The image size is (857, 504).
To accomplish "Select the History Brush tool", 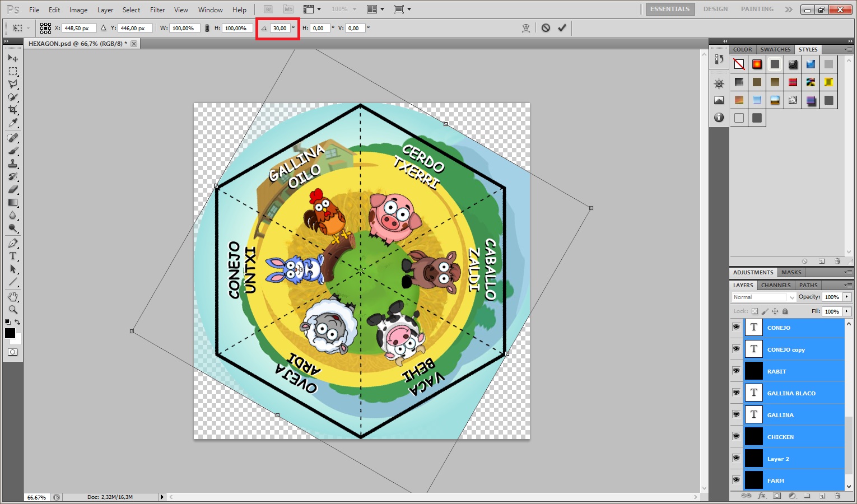I will pos(13,176).
